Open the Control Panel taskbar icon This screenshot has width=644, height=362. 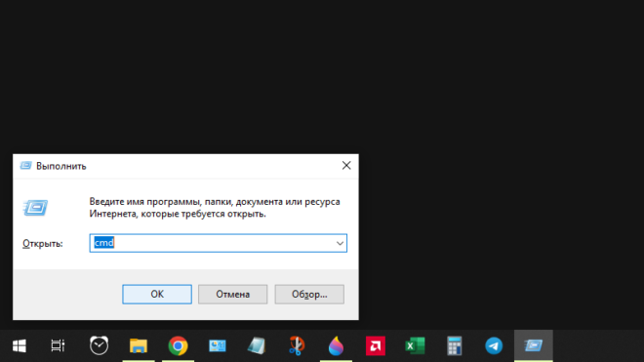pos(218,345)
